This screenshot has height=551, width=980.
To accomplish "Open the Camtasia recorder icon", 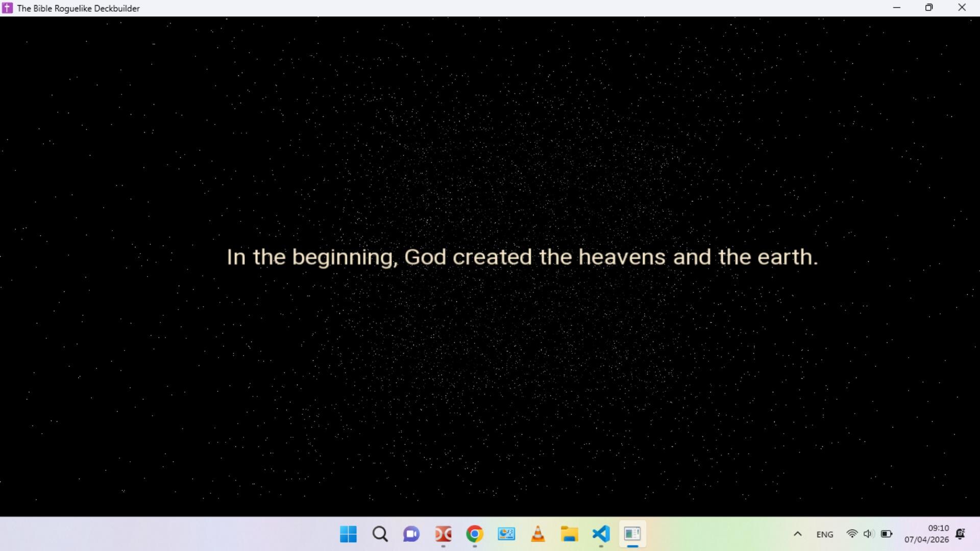I will tap(443, 534).
